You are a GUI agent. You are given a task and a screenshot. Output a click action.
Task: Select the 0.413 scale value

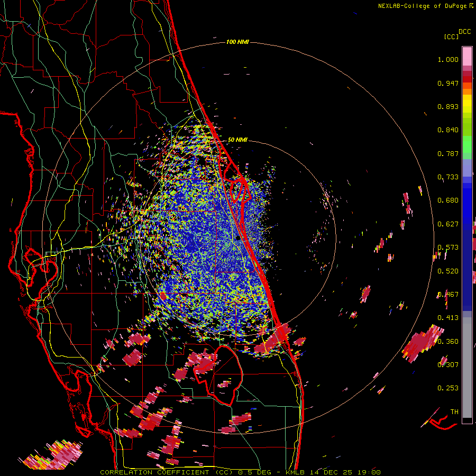(448, 318)
